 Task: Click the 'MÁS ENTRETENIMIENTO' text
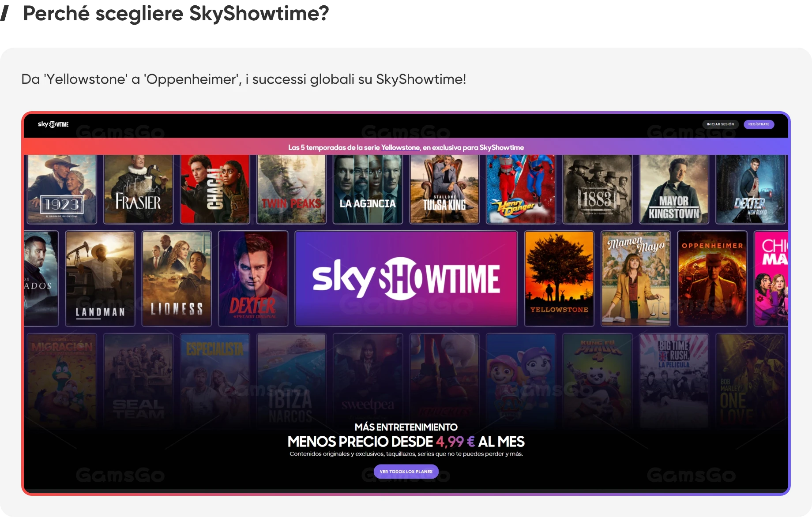[406, 427]
